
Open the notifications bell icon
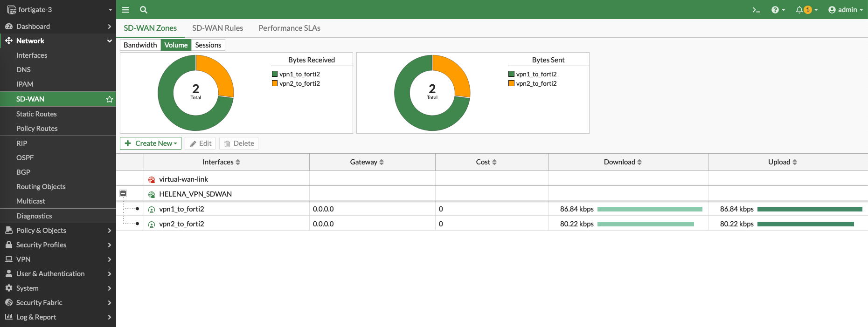pyautogui.click(x=799, y=10)
